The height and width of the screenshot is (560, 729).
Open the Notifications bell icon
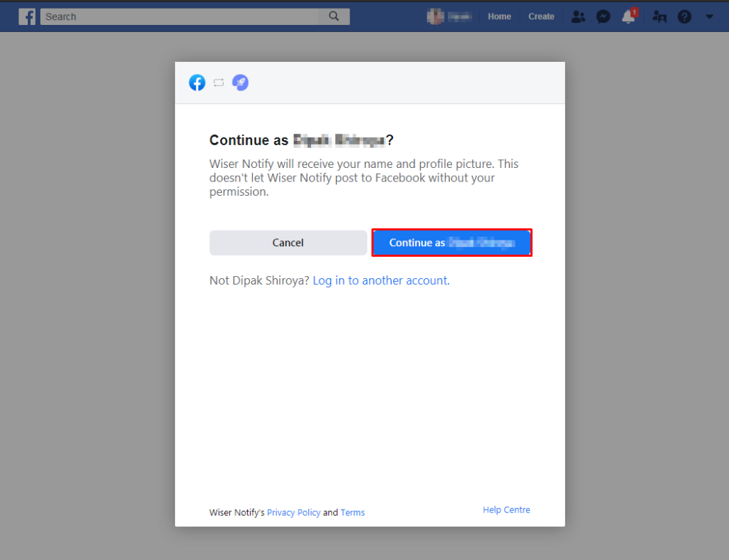coord(629,17)
